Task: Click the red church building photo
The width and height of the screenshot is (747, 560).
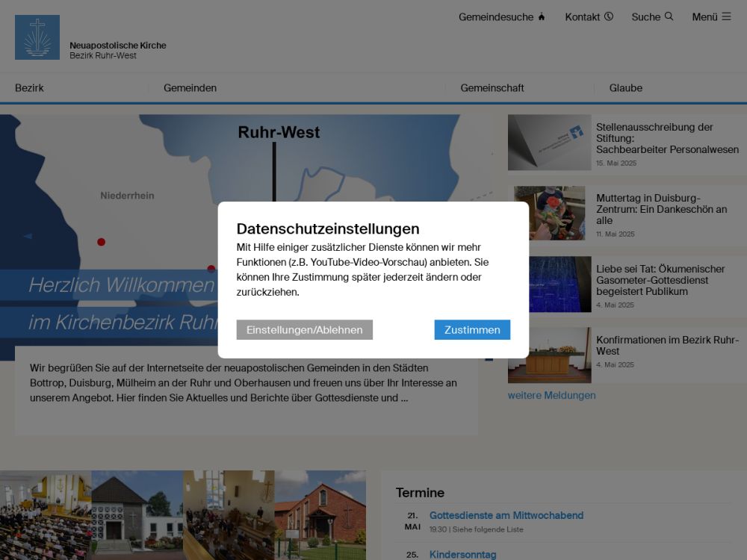Action: 320,515
